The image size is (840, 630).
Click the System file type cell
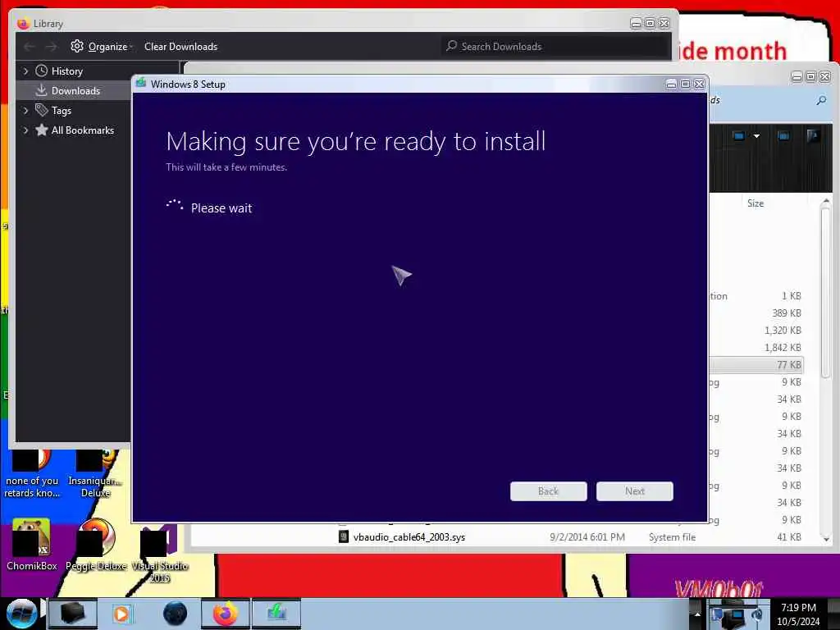672,536
